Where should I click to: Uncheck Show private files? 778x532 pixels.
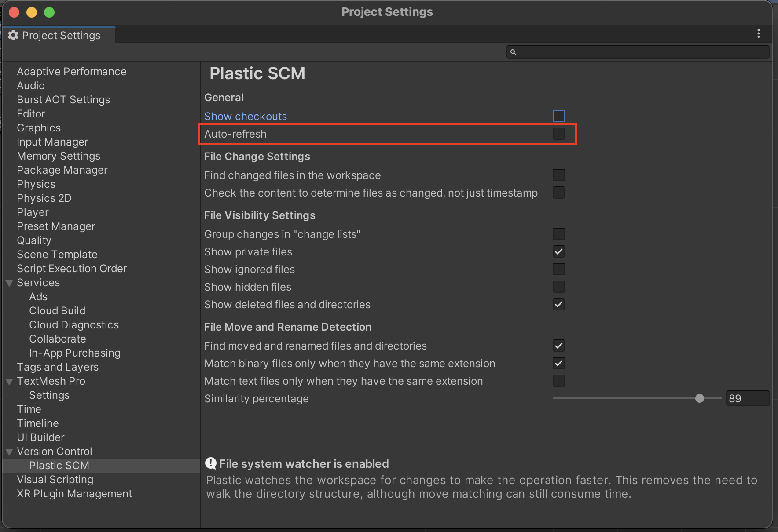558,252
